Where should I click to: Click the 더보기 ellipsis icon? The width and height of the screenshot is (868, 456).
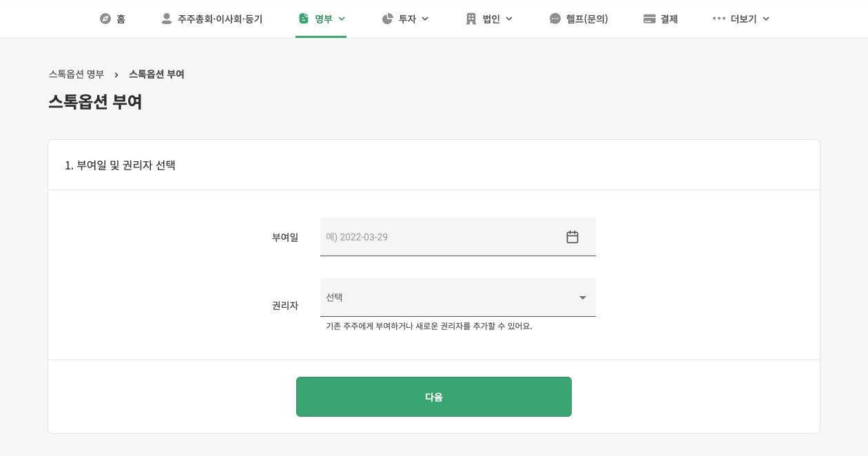(719, 19)
